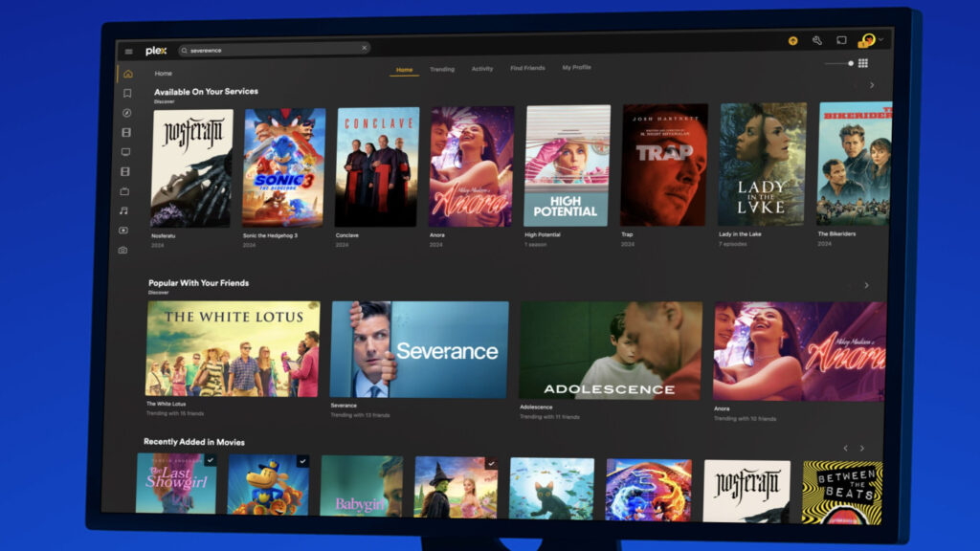Open The White Lotus banner
This screenshot has width=980, height=551.
233,348
